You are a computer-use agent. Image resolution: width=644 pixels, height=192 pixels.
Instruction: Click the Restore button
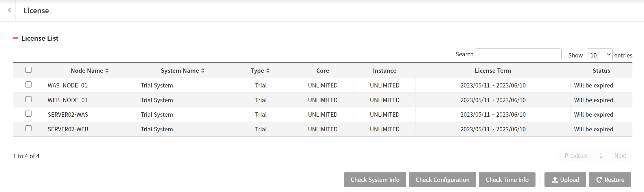point(610,180)
